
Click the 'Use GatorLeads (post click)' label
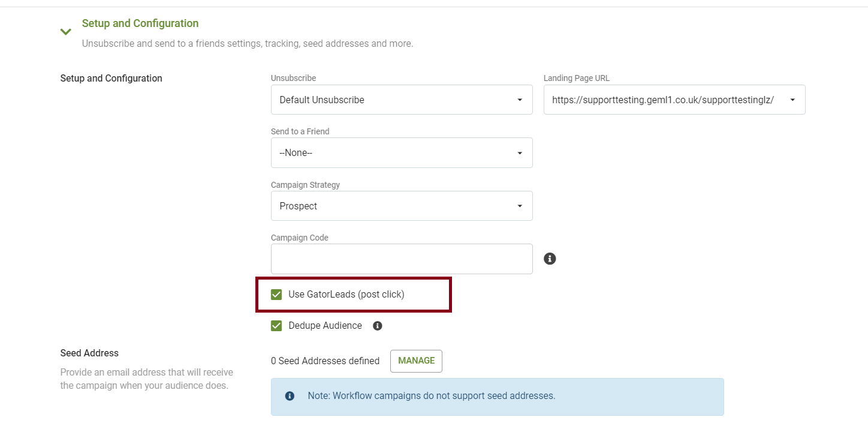click(346, 295)
